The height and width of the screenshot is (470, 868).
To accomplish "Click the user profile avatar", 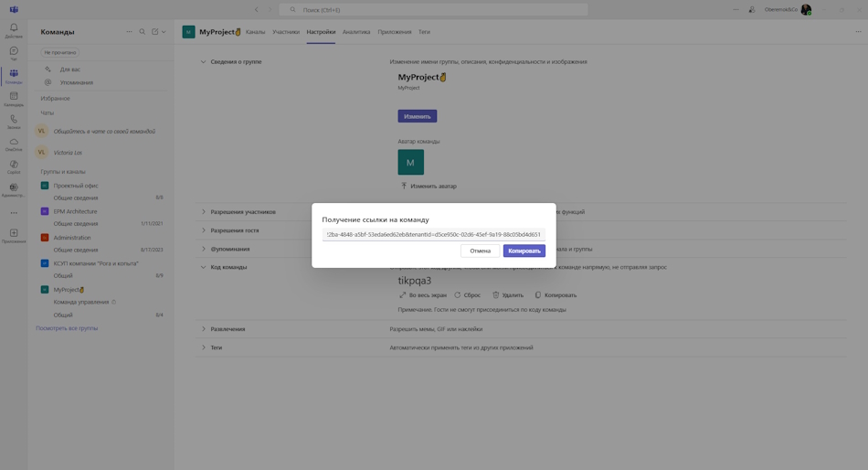I will (x=806, y=9).
